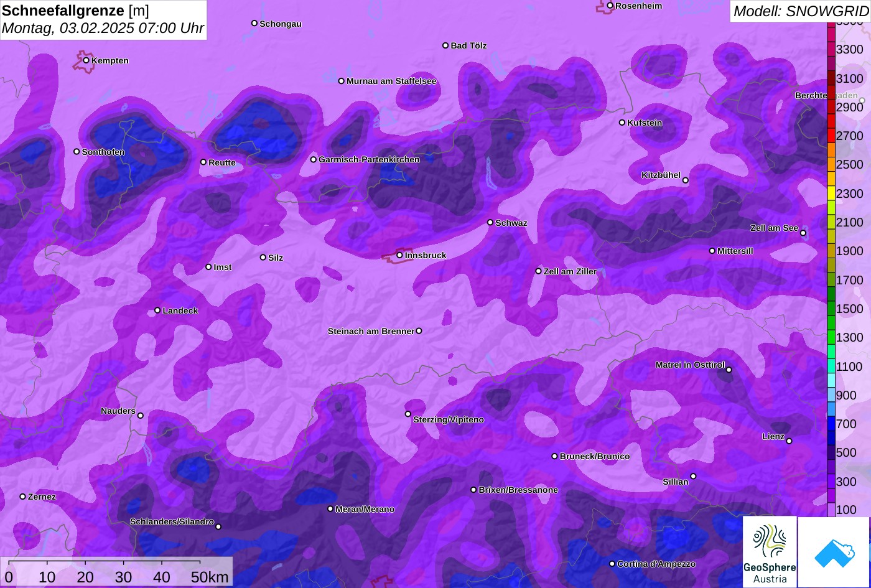Select the Sillian marker dot
The image size is (871, 588).
[x=693, y=477]
